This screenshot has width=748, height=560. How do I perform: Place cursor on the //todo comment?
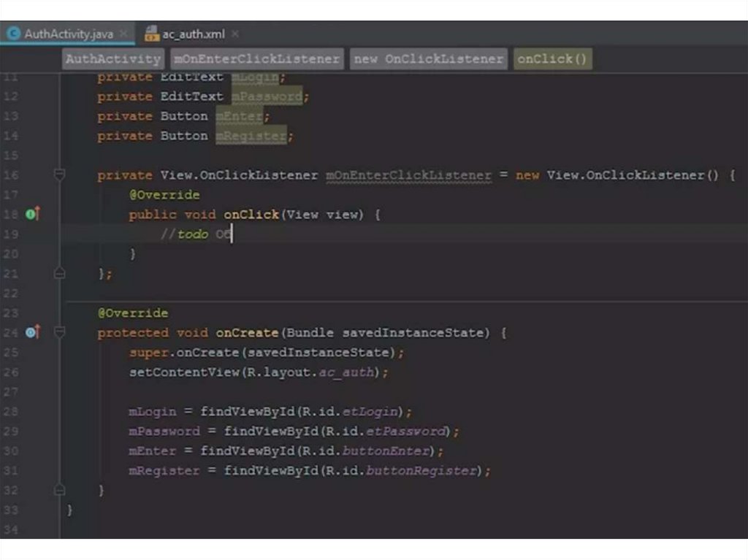coord(196,234)
